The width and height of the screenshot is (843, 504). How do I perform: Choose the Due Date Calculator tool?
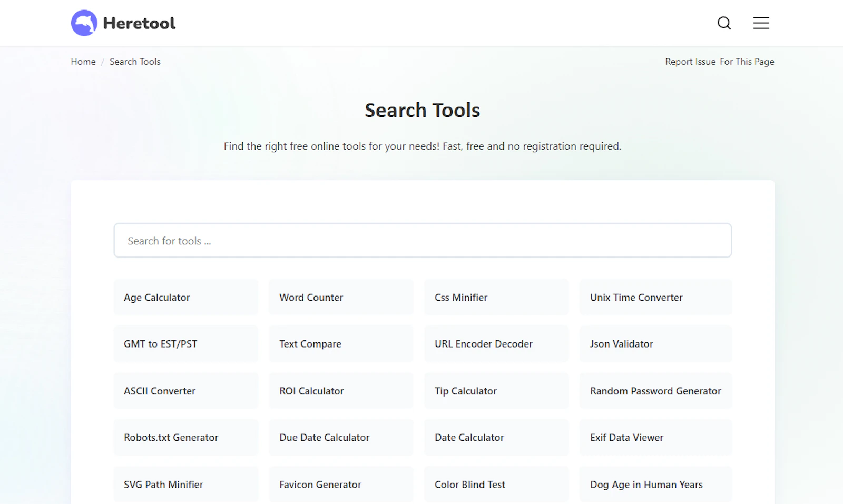click(x=341, y=438)
